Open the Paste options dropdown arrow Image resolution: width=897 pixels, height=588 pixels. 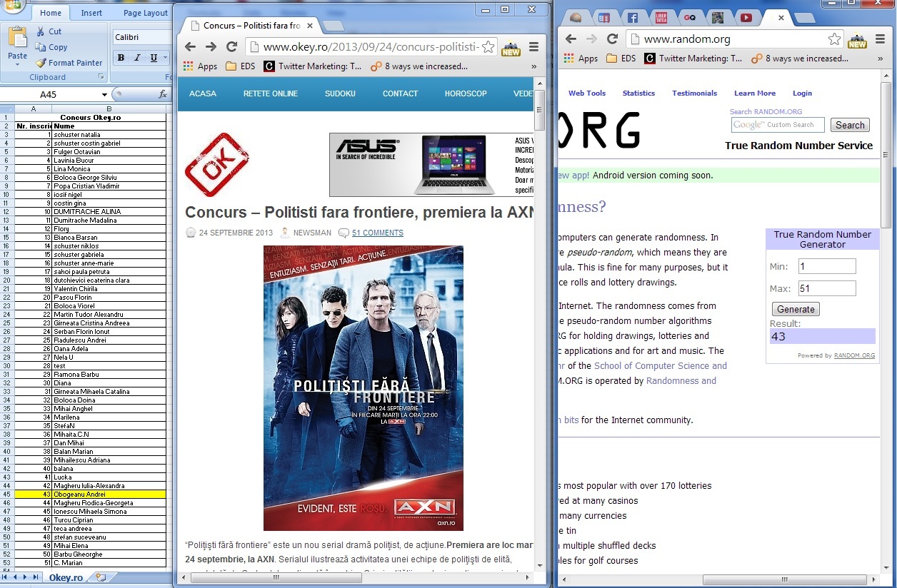tap(17, 64)
